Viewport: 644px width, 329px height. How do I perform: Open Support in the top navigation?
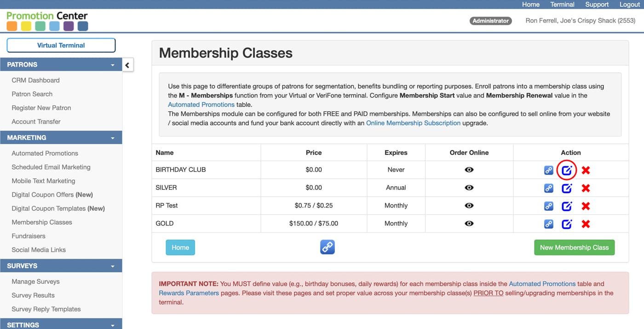click(597, 5)
